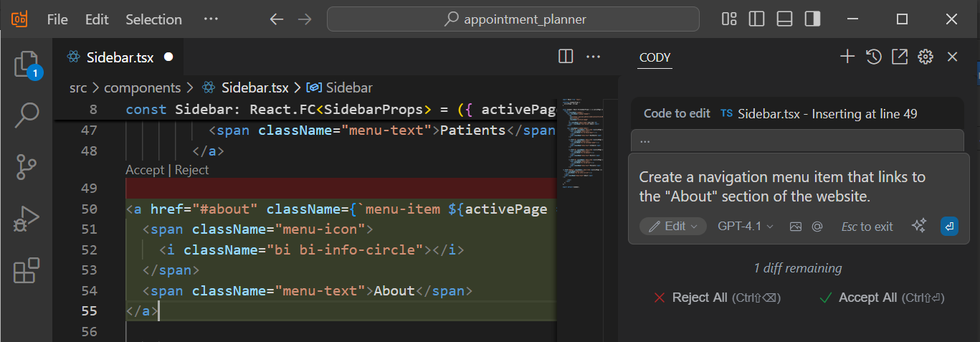Viewport: 980px width, 342px height.
Task: Select the Sidebar.tsx editor tab
Action: pos(120,57)
